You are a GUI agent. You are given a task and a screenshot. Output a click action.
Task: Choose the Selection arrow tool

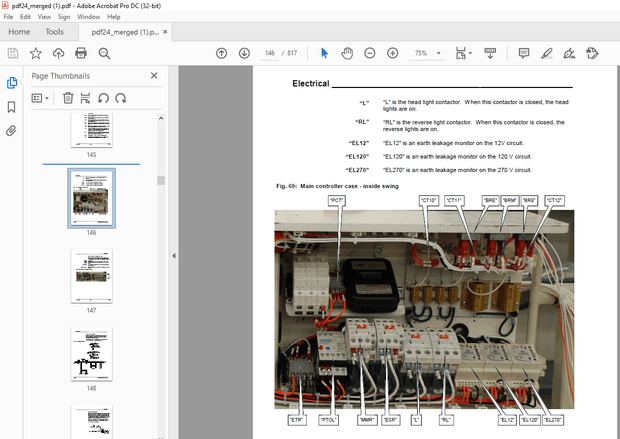324,53
